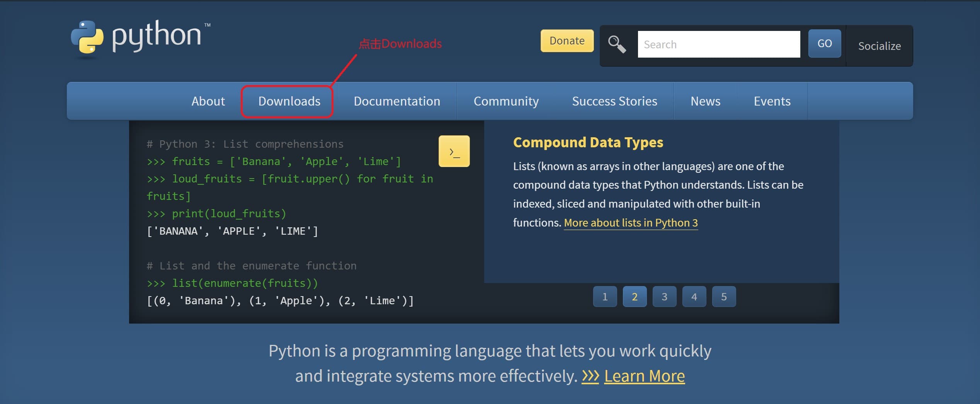This screenshot has width=980, height=404.
Task: Click the '# Python 3: List comprehensions' comment line
Action: pos(245,144)
